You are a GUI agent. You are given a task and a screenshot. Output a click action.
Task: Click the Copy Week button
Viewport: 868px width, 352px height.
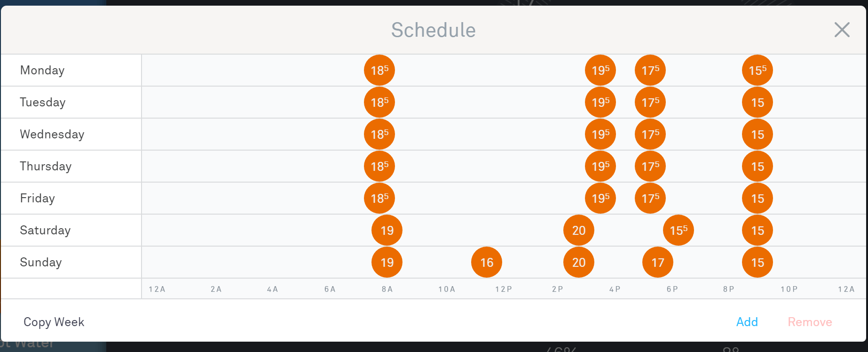click(54, 322)
